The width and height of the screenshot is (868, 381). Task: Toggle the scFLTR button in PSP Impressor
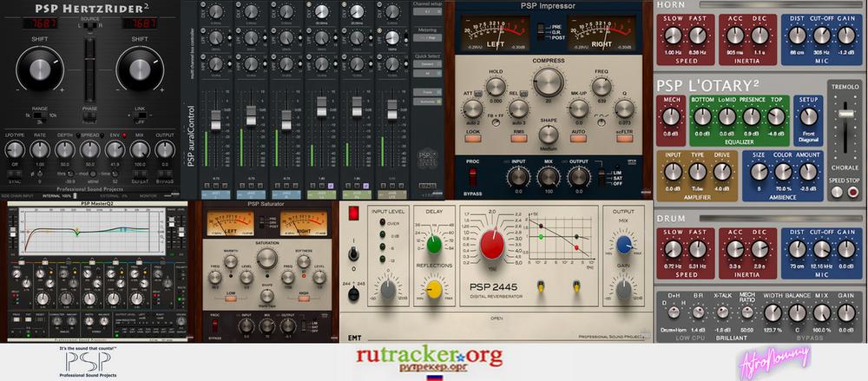624,138
